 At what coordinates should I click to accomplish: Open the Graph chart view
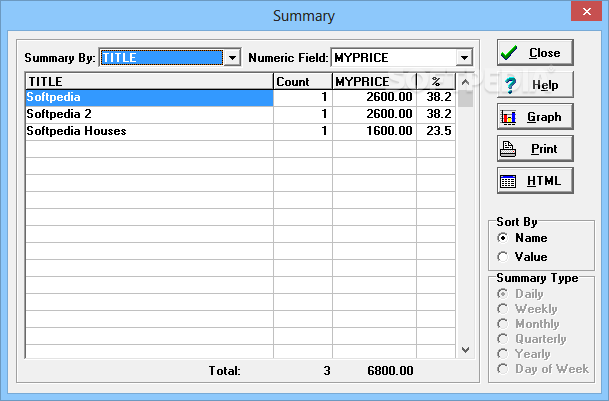[x=535, y=117]
